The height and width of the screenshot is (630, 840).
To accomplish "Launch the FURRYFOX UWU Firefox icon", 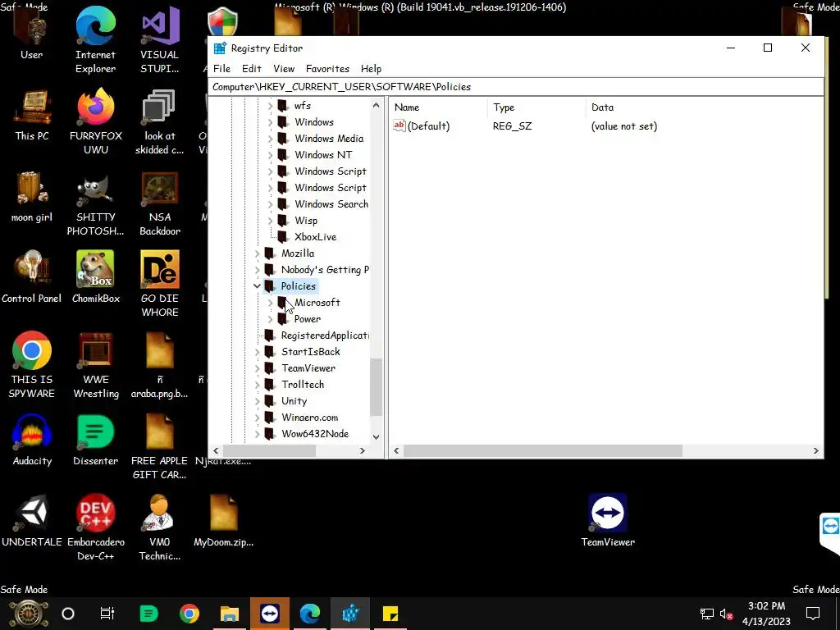I will coord(95,121).
